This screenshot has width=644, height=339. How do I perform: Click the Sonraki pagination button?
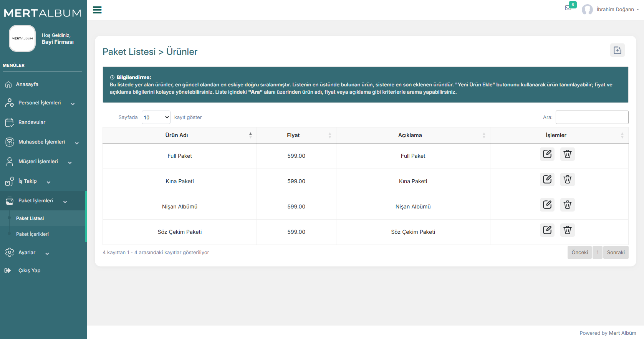point(616,253)
